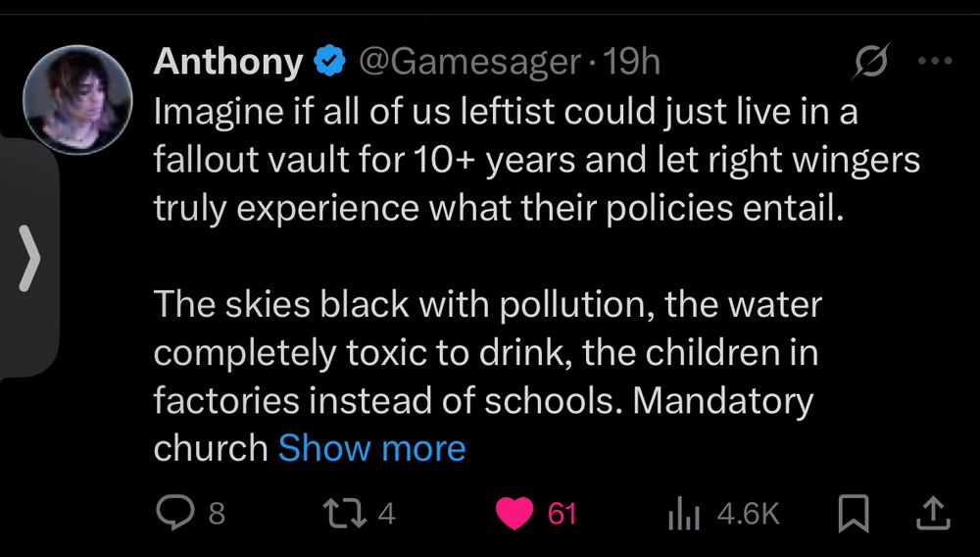The height and width of the screenshot is (557, 980).
Task: Open Anthony's profile picture
Action: [78, 97]
